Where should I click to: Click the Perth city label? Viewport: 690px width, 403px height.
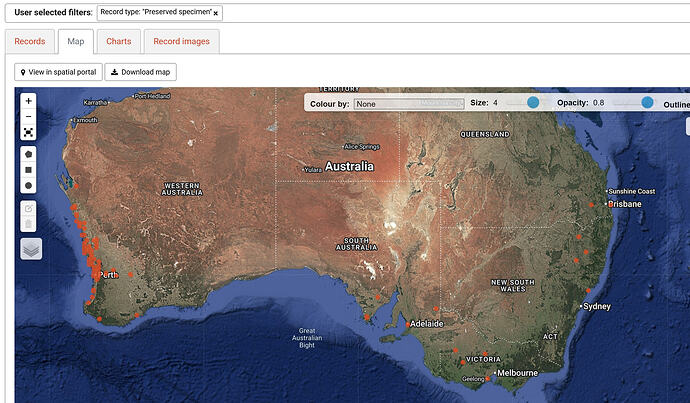pyautogui.click(x=108, y=275)
